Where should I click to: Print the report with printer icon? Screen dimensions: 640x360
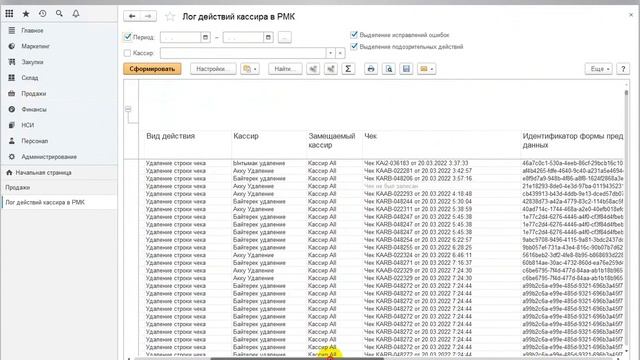tap(371, 69)
